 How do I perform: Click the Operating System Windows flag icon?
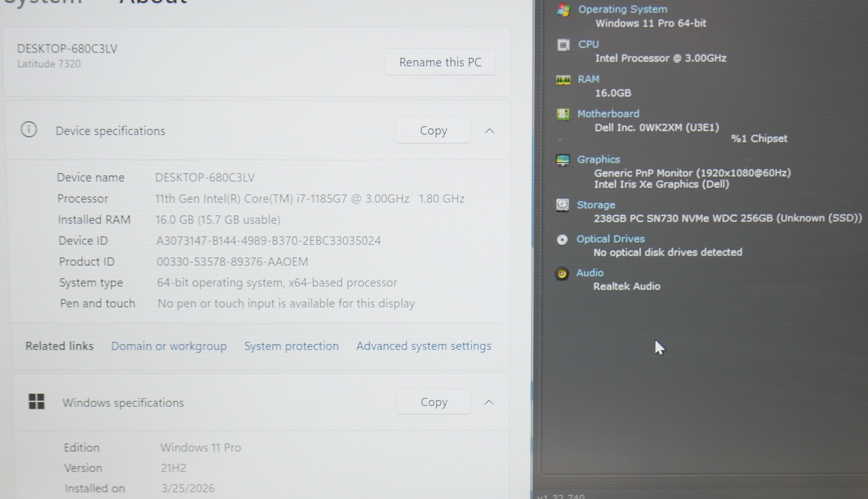pos(563,10)
